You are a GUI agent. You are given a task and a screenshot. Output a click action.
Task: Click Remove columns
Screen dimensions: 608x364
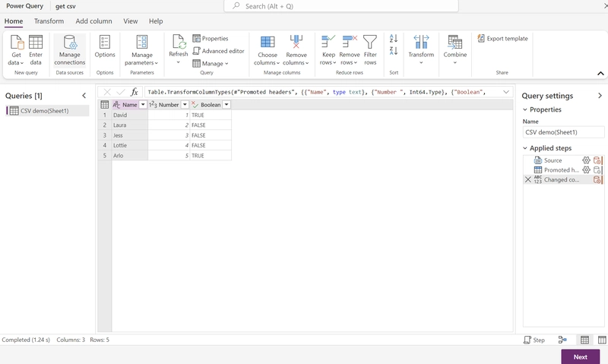(x=296, y=50)
